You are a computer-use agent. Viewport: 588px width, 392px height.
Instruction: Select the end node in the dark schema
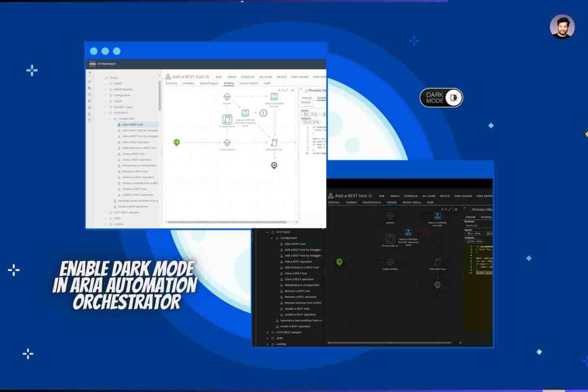pyautogui.click(x=438, y=285)
